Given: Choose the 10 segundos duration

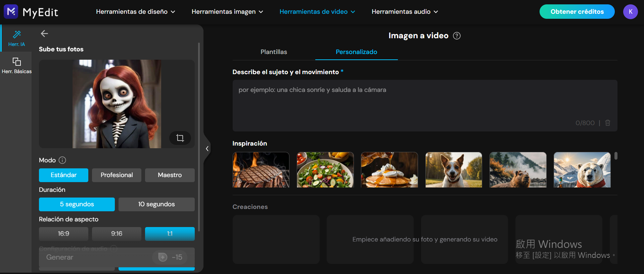Looking at the screenshot, I should coord(156,204).
